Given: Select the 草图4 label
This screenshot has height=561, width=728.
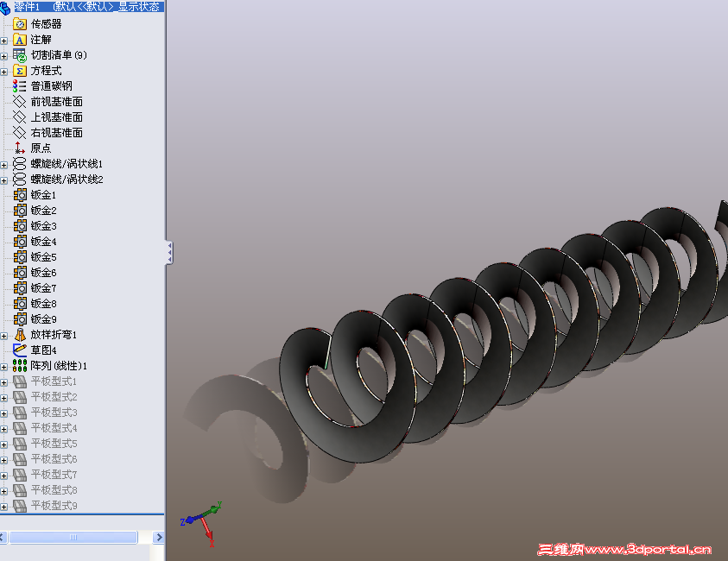Looking at the screenshot, I should tap(44, 350).
